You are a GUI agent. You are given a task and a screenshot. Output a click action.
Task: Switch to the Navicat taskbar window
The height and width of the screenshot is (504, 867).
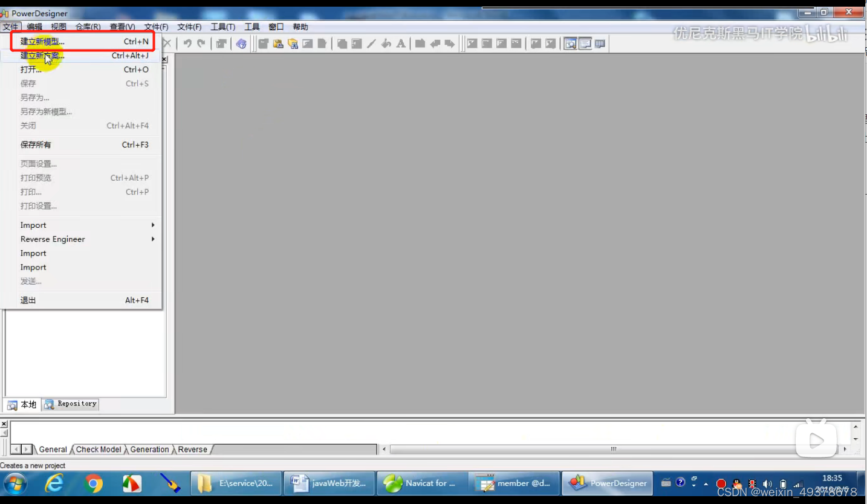pos(423,483)
